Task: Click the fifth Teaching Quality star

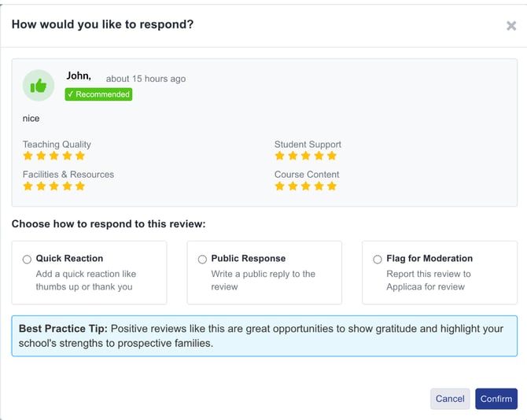Action: tap(79, 156)
